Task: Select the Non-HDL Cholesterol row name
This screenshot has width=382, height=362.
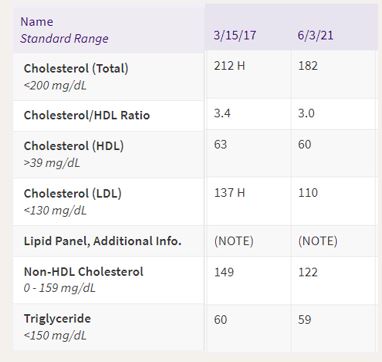Action: (83, 271)
